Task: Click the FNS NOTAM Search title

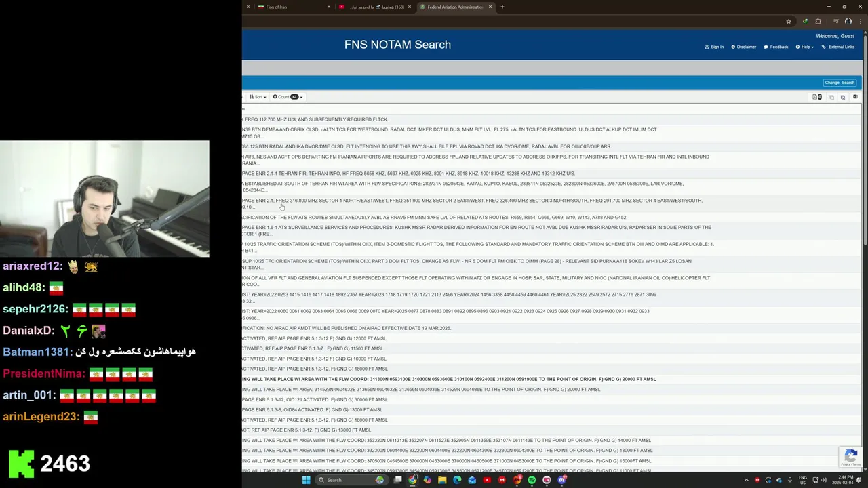Action: point(397,45)
